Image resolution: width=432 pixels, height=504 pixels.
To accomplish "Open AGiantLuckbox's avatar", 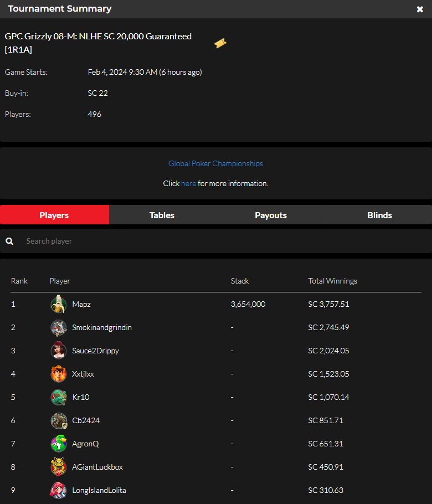I will (x=59, y=467).
